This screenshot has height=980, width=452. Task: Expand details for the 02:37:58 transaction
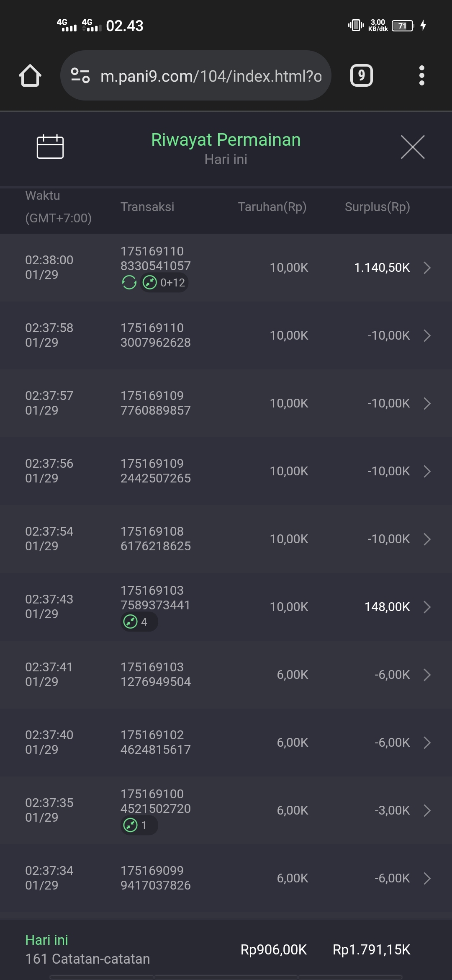(427, 335)
